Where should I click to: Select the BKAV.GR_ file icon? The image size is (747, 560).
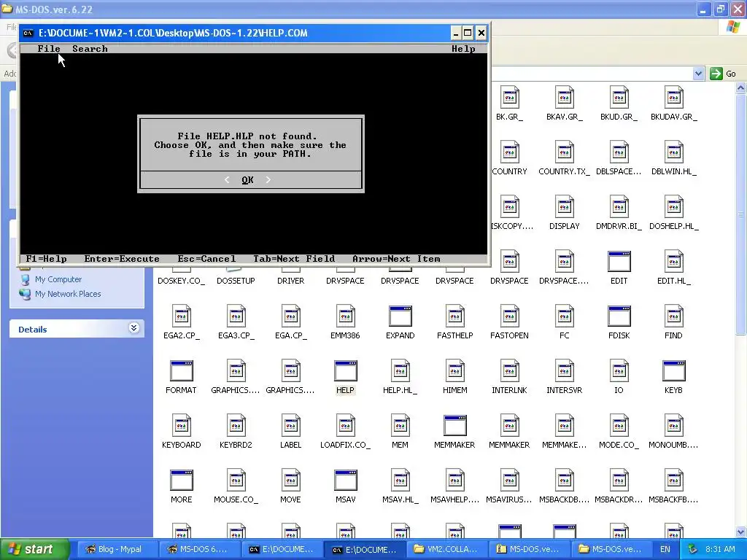coord(564,98)
